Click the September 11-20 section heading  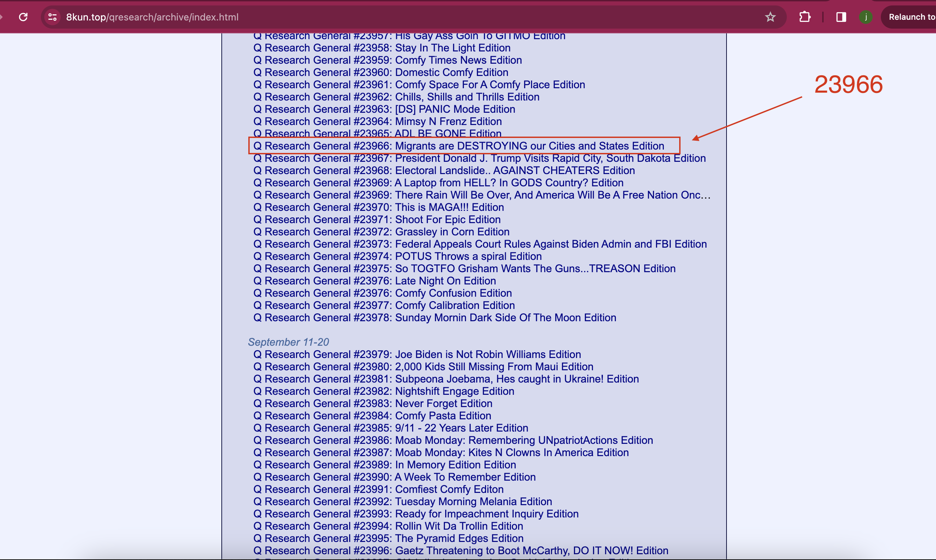(x=288, y=342)
